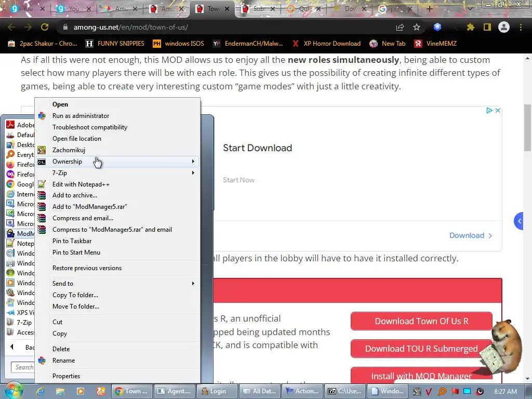Click the red flag tray icon

pos(455,392)
